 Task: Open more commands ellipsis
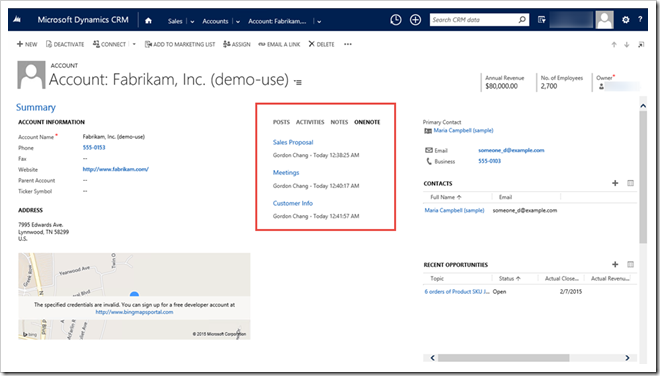tap(348, 44)
